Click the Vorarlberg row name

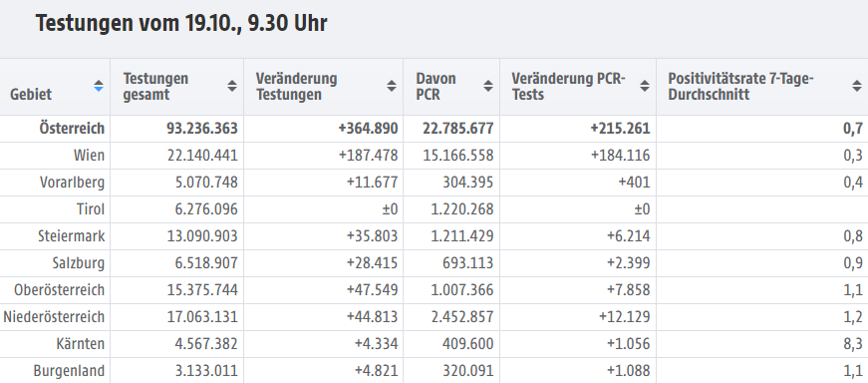click(x=72, y=183)
